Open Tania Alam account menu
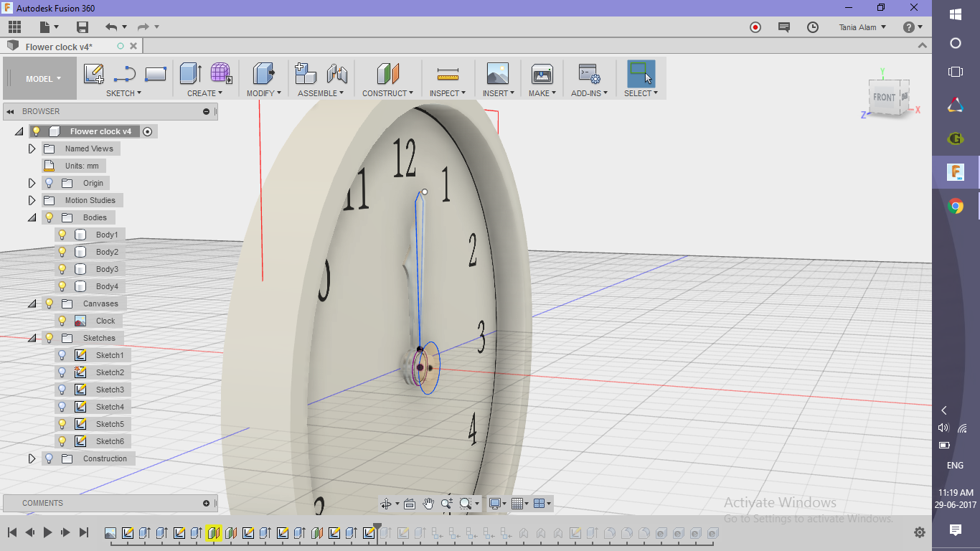The width and height of the screenshot is (980, 551). tap(862, 27)
